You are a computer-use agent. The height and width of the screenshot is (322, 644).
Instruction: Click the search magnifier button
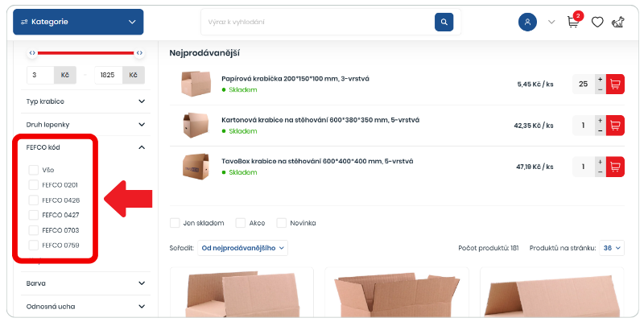pyautogui.click(x=444, y=22)
